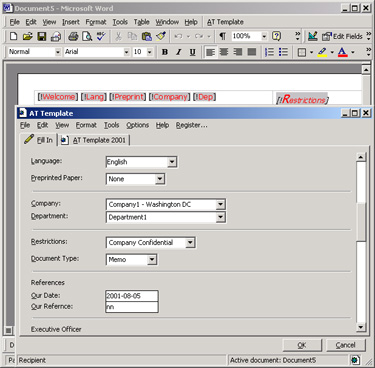The height and width of the screenshot is (368, 375).
Task: Click the New blank document icon
Action: [14, 36]
